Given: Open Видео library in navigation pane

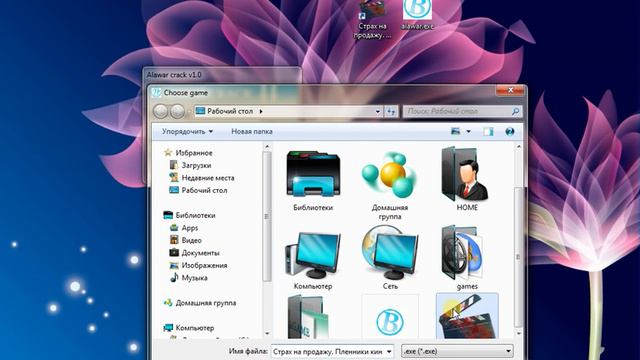Looking at the screenshot, I should 191,240.
